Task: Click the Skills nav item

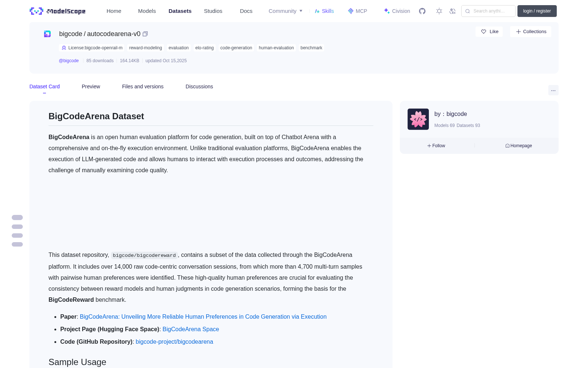Action: (324, 11)
